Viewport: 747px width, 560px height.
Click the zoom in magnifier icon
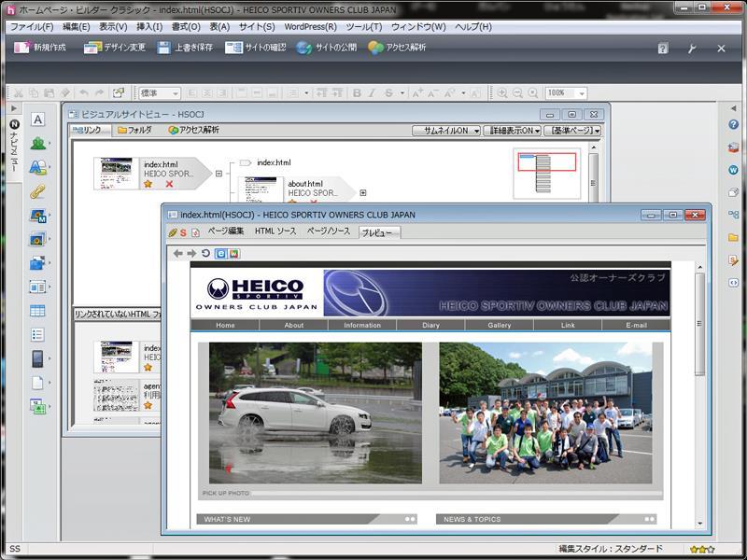(501, 93)
